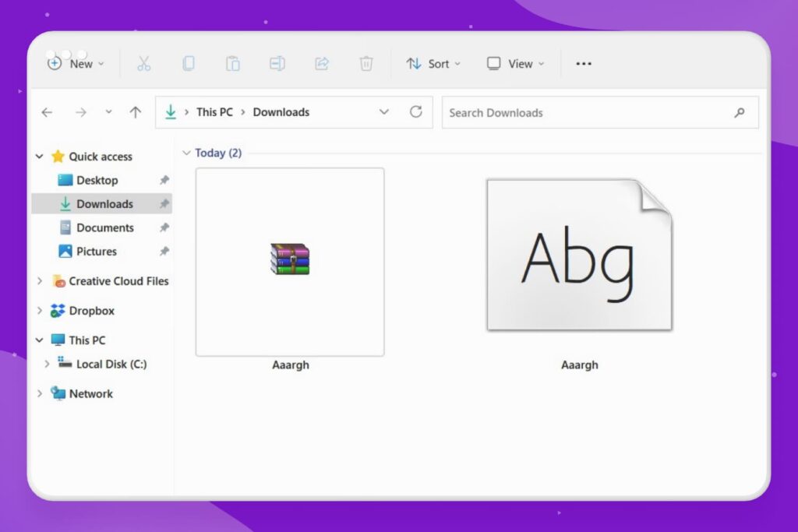Select the Aaargh WinRAR archive file
The height and width of the screenshot is (532, 798).
tap(290, 262)
